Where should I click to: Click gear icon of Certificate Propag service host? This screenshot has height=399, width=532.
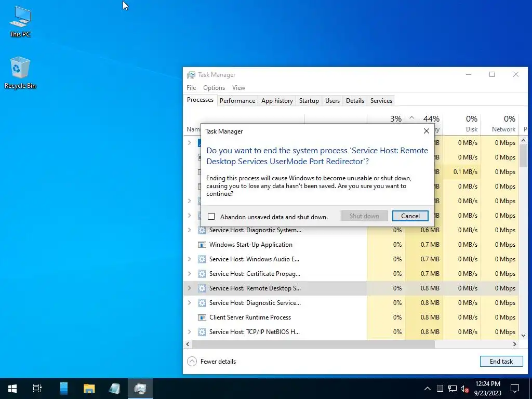click(202, 274)
